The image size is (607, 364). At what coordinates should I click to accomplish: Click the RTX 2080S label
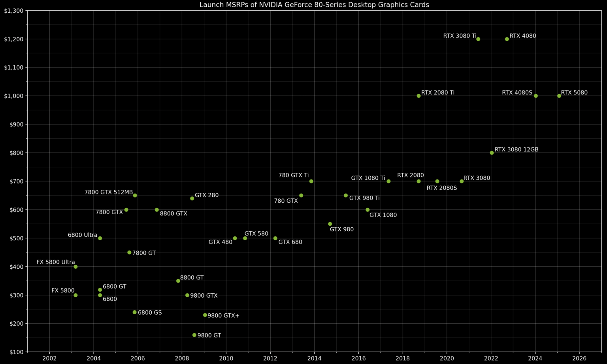point(442,188)
